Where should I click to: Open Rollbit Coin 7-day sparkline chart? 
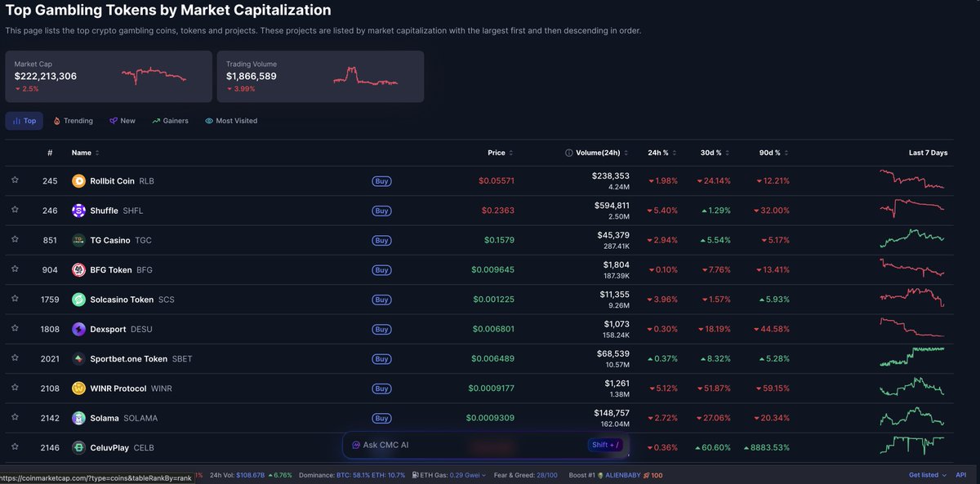point(912,180)
